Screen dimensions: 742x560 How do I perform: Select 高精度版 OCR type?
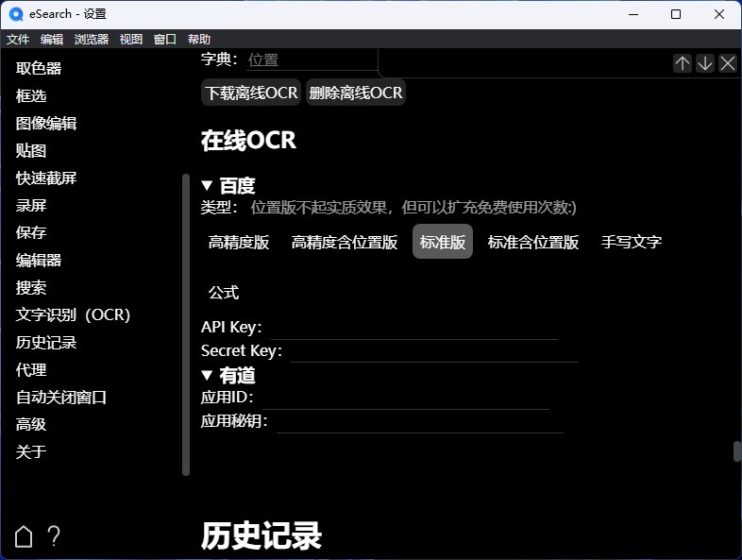click(x=239, y=242)
